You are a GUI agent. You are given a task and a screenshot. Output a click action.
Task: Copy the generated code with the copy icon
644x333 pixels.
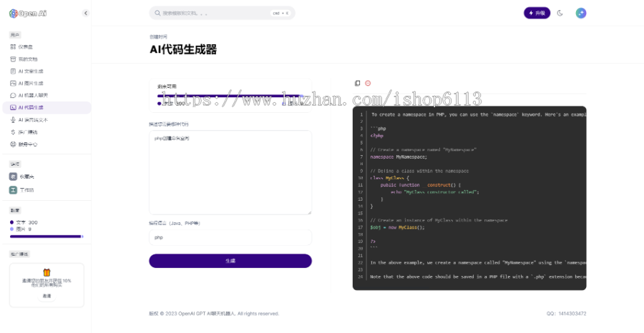[357, 83]
